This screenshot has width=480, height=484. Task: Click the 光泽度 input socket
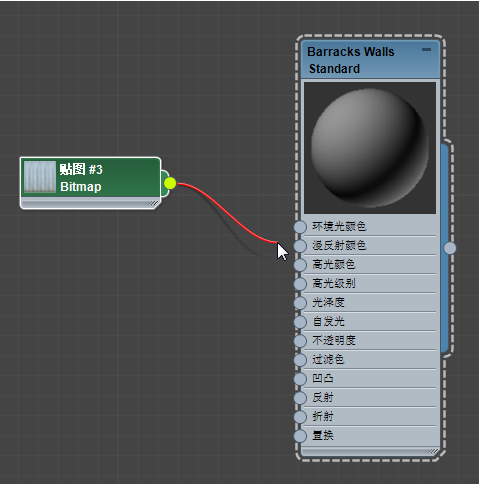coord(300,303)
